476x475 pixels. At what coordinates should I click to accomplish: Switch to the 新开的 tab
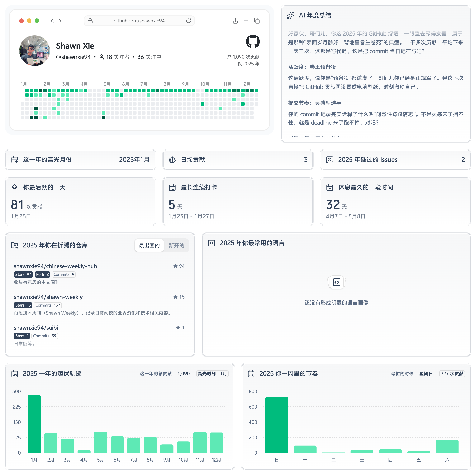(176, 245)
